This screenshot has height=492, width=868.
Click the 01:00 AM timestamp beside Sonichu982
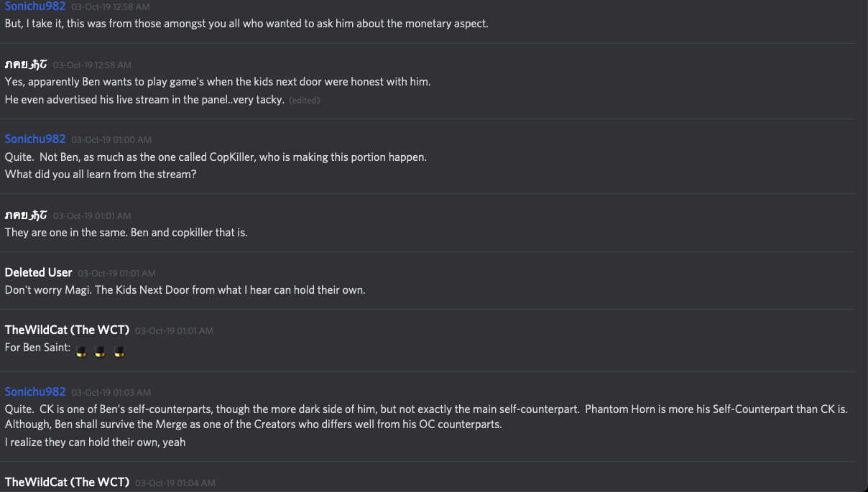[111, 139]
